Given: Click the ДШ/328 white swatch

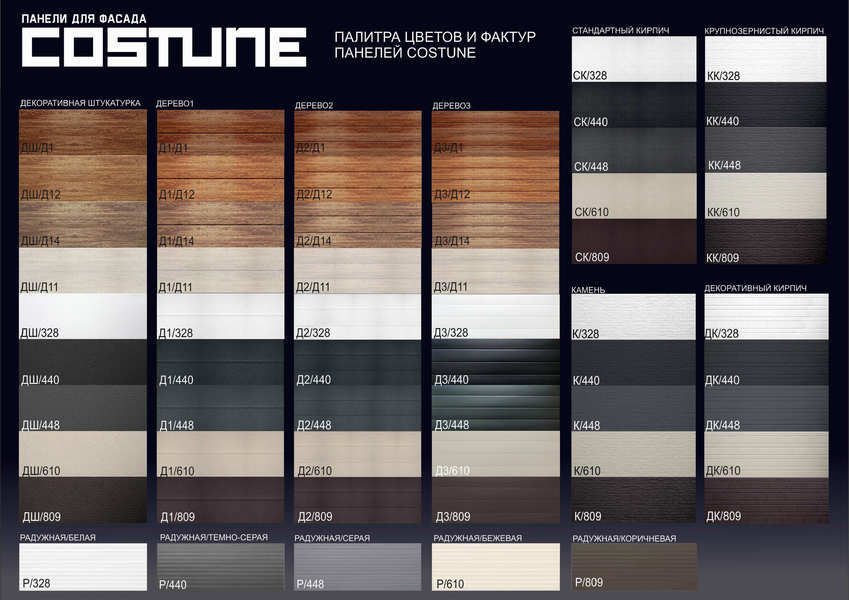Looking at the screenshot, I should coord(83,317).
